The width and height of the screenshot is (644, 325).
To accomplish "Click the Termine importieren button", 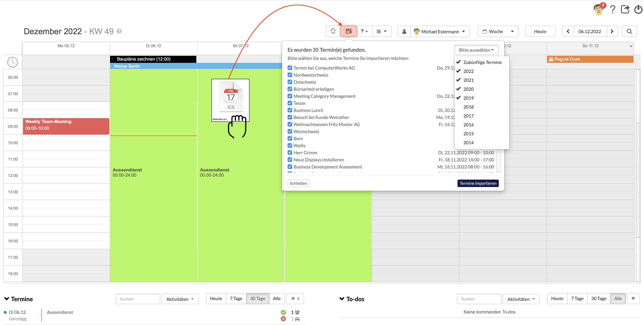I will [478, 183].
